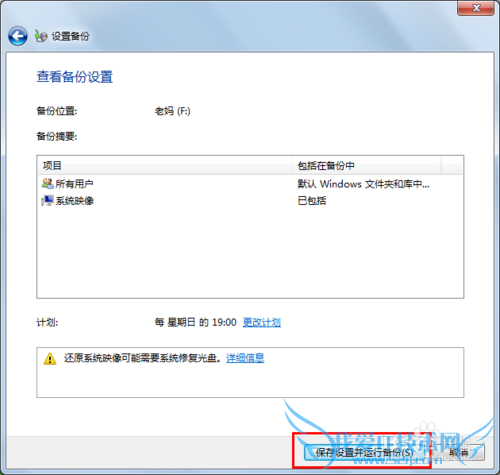Click the 已包括 cell

pyautogui.click(x=312, y=201)
